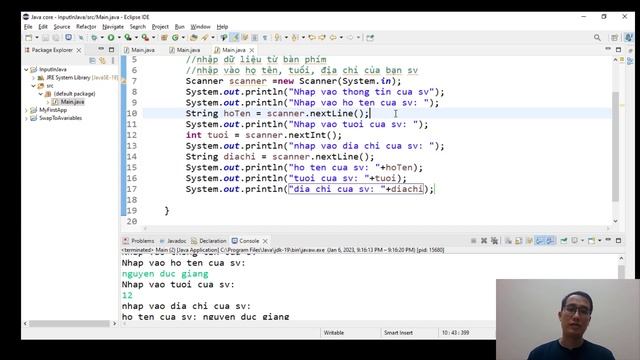
Task: Open the Refactor menu
Action: click(86, 27)
